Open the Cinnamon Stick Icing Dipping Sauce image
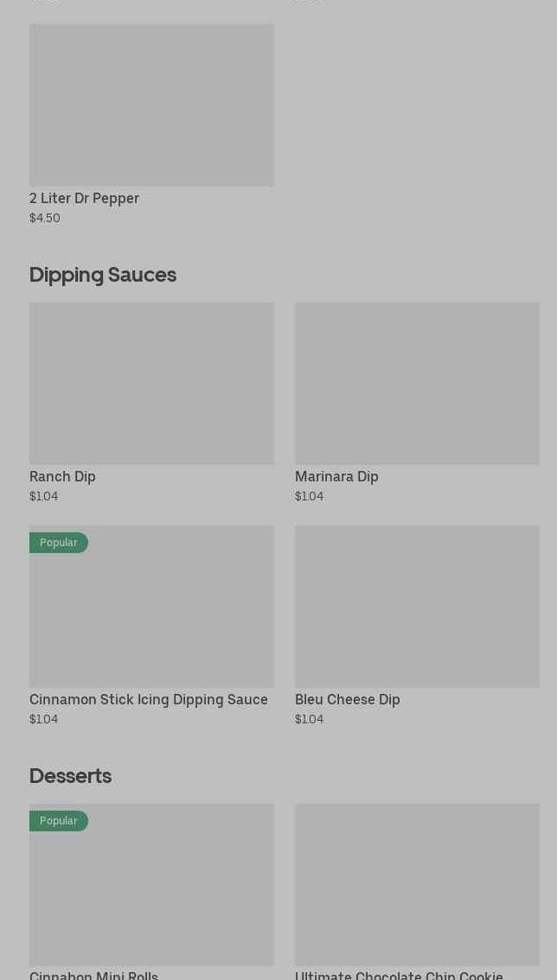Viewport: 557px width, 980px height. click(x=151, y=614)
